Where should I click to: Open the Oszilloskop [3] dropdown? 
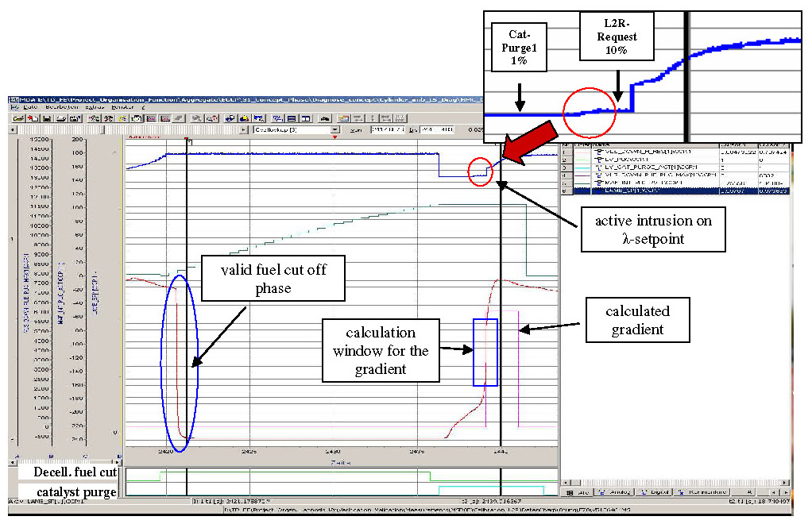coord(334,129)
